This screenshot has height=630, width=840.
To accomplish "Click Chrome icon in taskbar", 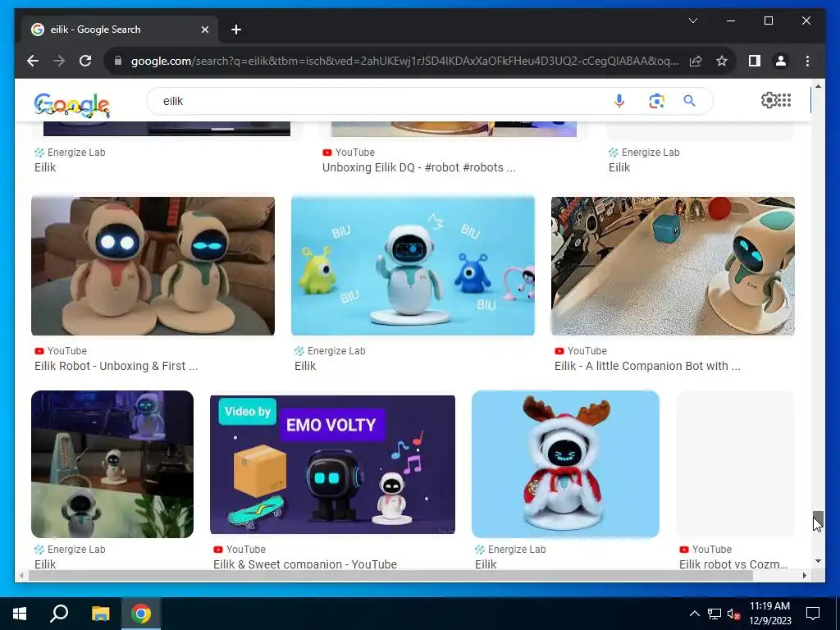I will point(141,614).
